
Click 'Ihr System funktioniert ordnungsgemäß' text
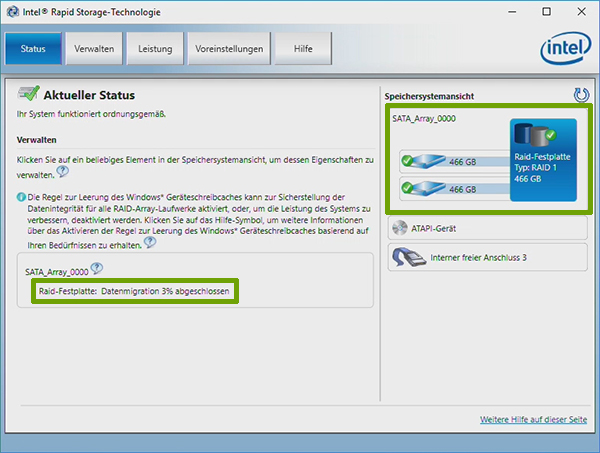click(91, 114)
